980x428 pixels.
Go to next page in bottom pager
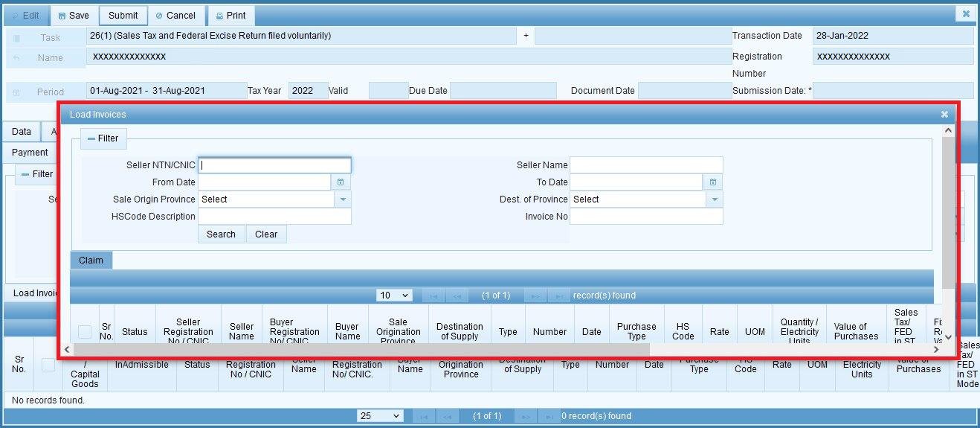point(526,416)
